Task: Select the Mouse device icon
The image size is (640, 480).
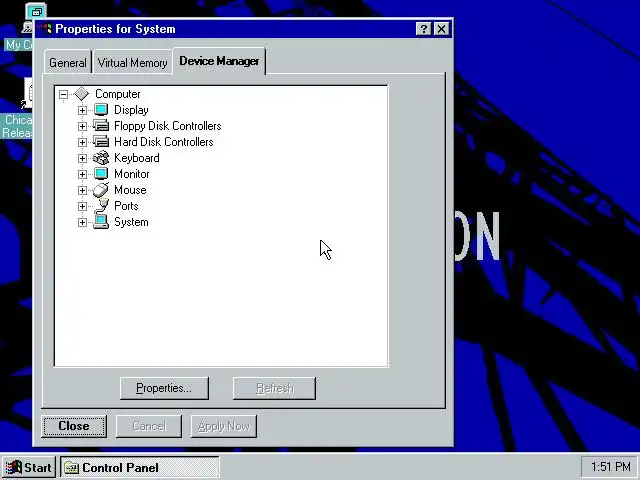Action: pos(101,190)
